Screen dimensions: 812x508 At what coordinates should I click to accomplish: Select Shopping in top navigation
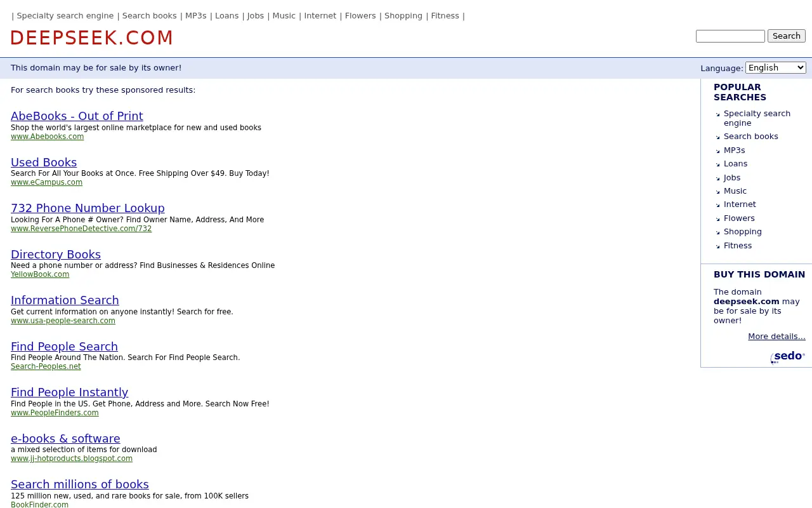tap(403, 16)
